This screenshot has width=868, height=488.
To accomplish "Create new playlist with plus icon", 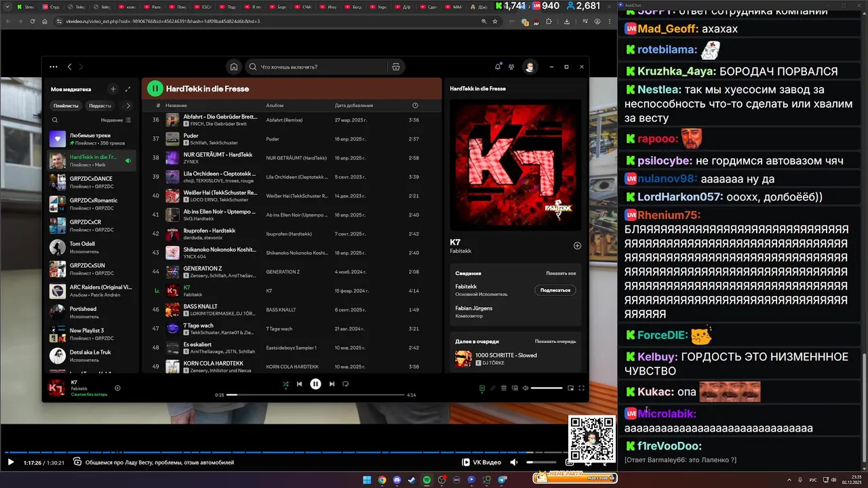I will (x=113, y=89).
